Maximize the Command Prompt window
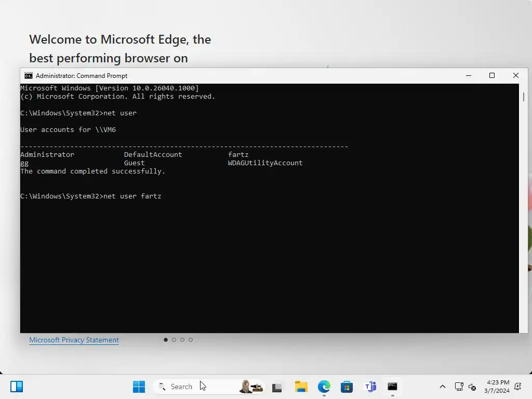The image size is (532, 399). (x=492, y=76)
